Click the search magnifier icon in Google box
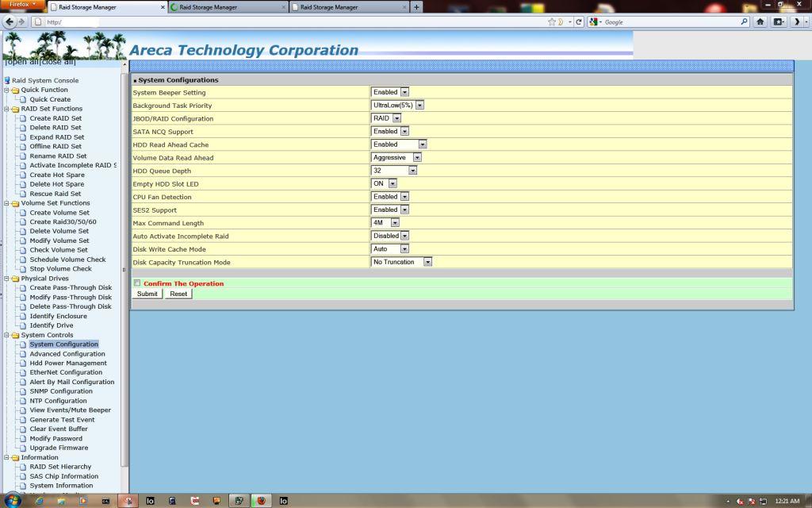Image resolution: width=812 pixels, height=508 pixels. click(745, 21)
